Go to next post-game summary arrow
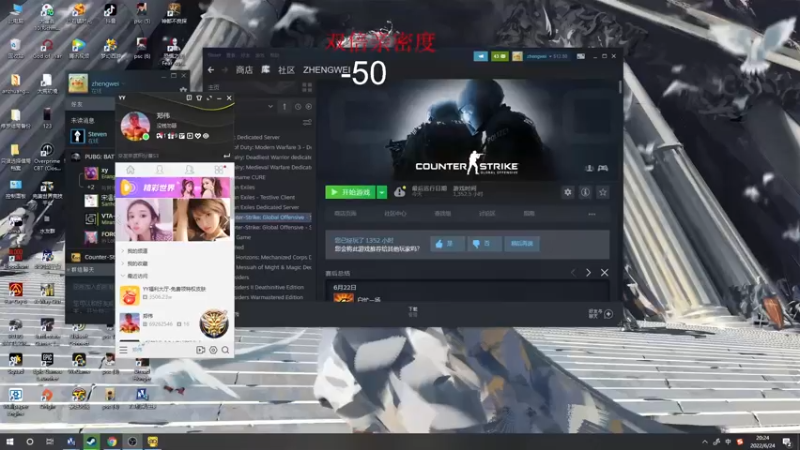The image size is (800, 450). click(x=588, y=273)
